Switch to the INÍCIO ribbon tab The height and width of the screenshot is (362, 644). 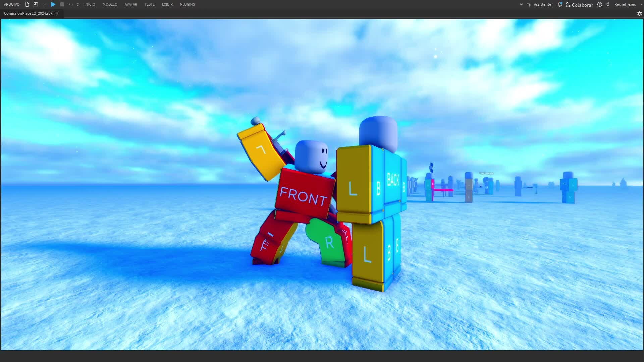[90, 4]
